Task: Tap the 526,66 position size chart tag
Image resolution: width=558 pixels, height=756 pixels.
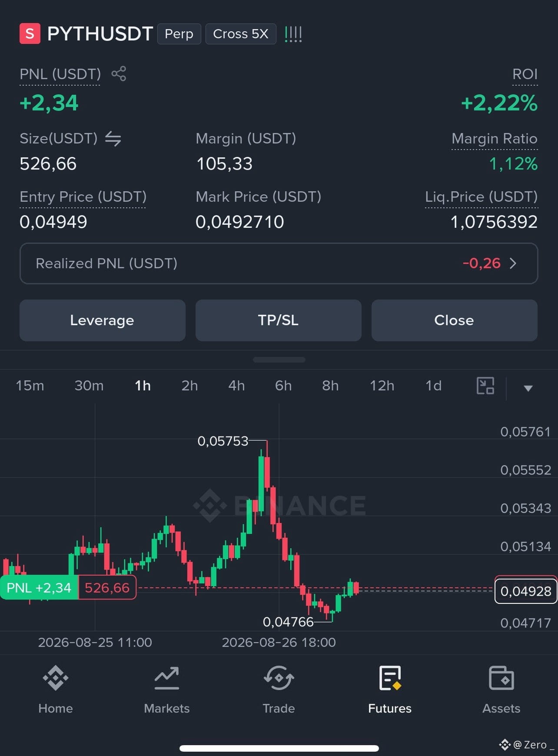Action: pos(107,588)
